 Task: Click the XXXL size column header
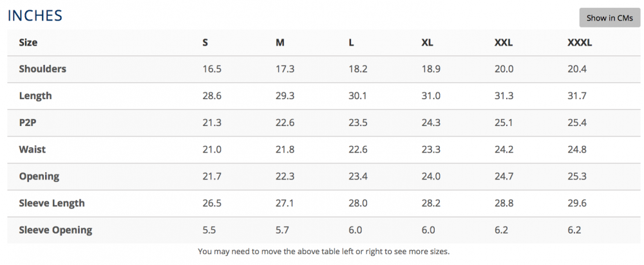(x=580, y=42)
